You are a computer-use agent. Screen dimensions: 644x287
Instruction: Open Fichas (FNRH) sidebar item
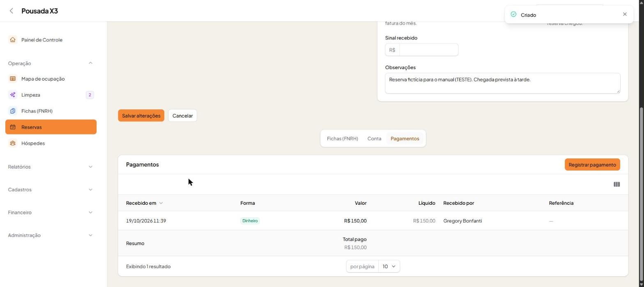point(51,111)
